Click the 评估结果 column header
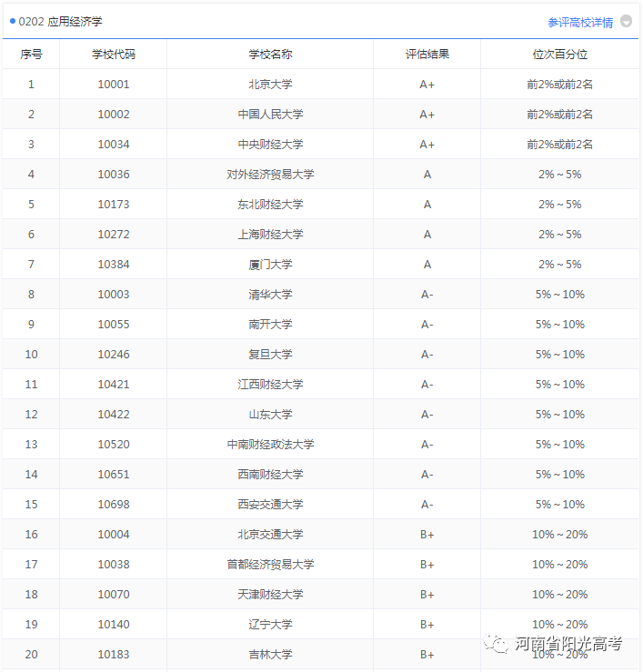643x672 pixels. tap(427, 55)
